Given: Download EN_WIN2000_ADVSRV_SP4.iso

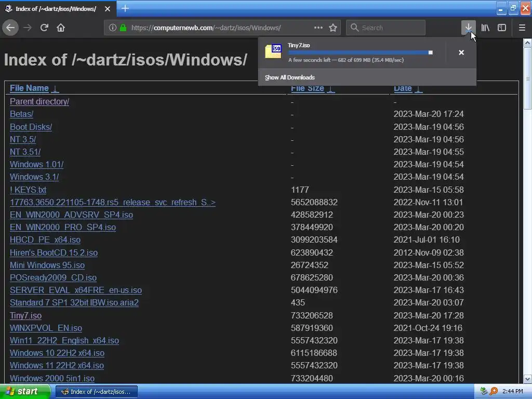Looking at the screenshot, I should tap(71, 215).
